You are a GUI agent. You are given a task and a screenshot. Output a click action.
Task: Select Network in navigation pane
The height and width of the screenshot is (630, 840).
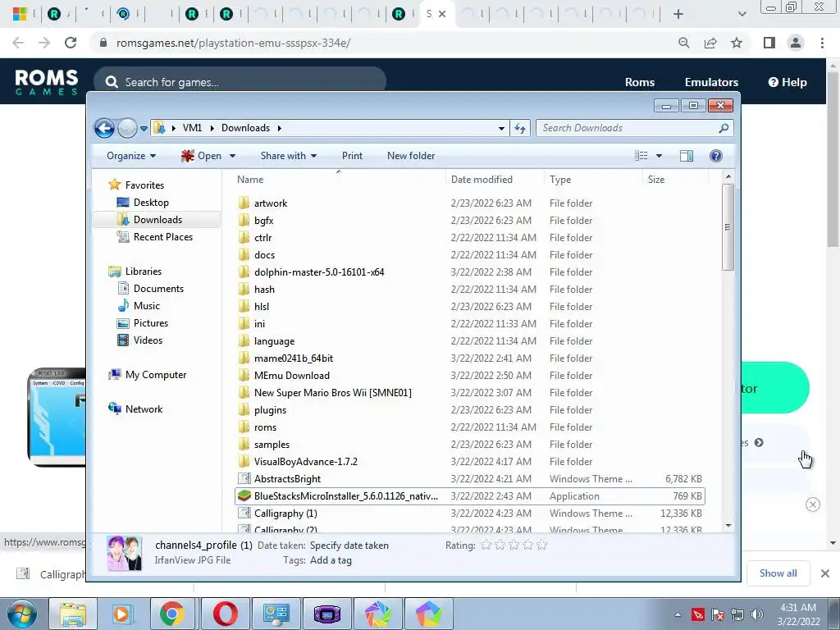[144, 409]
